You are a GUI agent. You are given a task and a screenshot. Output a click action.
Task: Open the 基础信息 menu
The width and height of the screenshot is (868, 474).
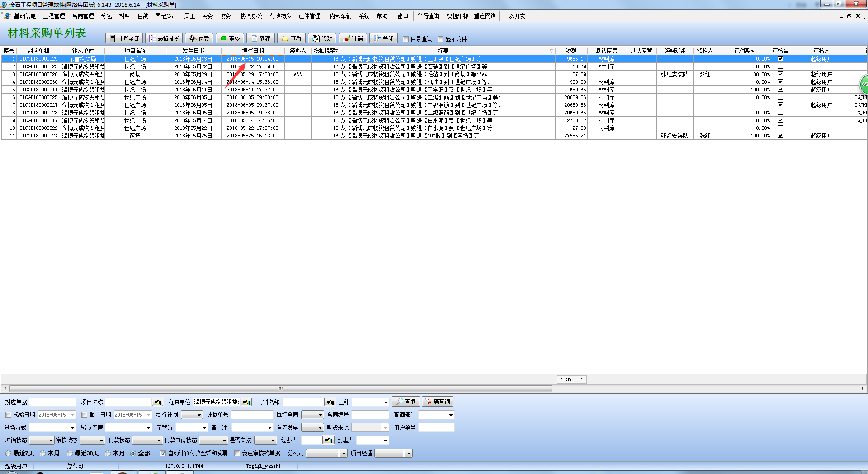pos(25,16)
